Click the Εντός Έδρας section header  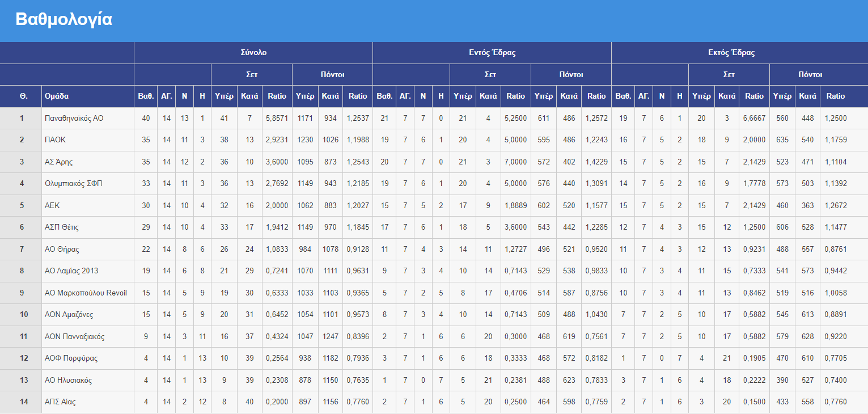[x=492, y=53]
